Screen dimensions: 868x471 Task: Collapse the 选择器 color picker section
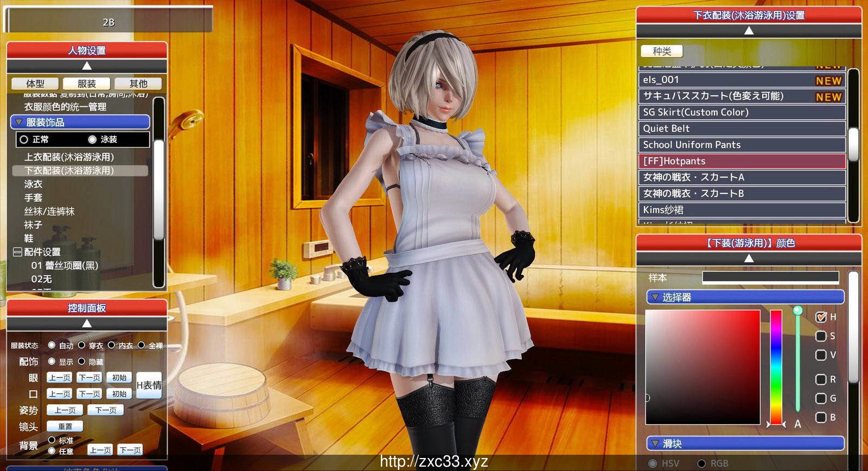coord(655,297)
